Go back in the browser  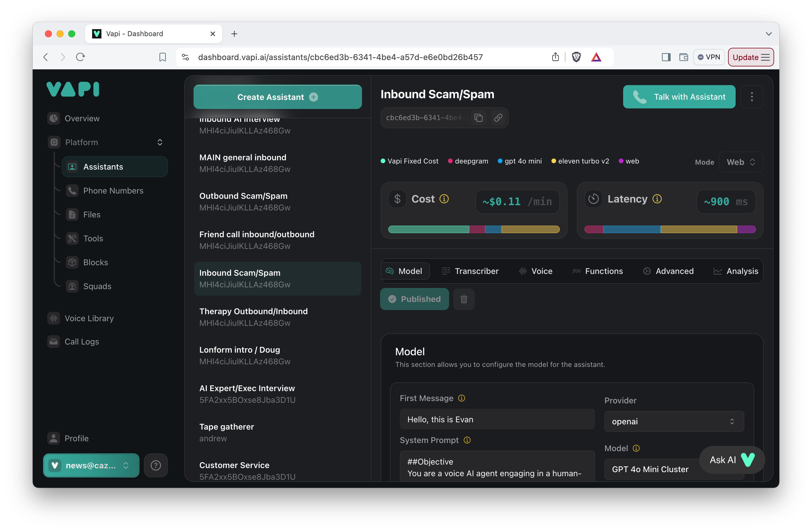(46, 57)
